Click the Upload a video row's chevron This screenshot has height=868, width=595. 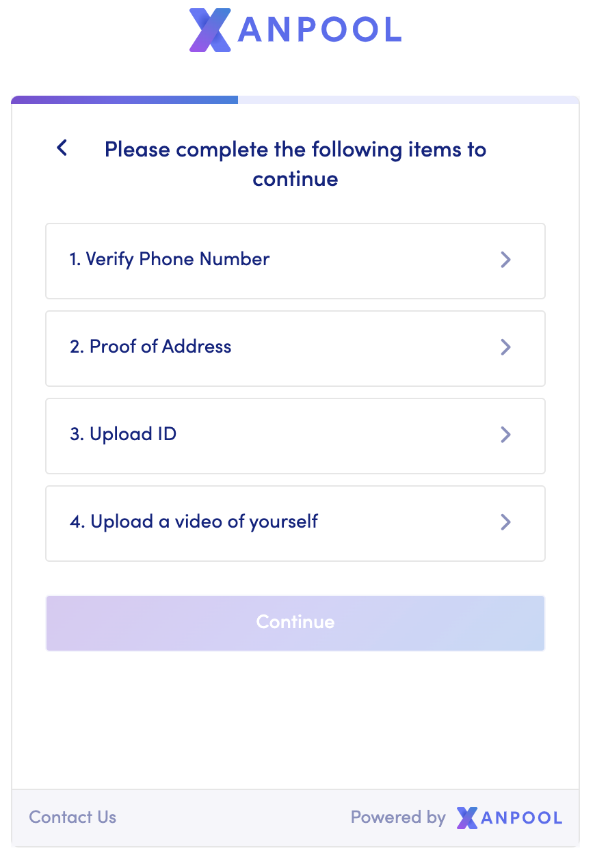click(x=505, y=522)
